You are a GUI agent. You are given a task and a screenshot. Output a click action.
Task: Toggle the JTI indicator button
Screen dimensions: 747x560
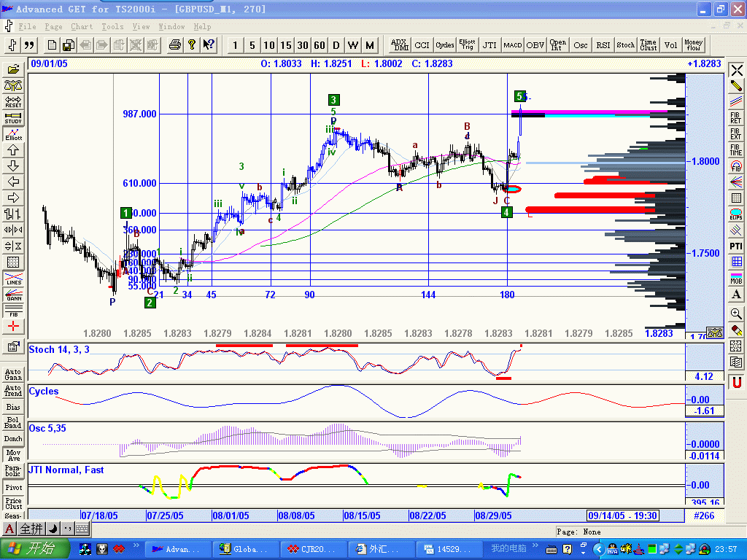click(x=489, y=45)
